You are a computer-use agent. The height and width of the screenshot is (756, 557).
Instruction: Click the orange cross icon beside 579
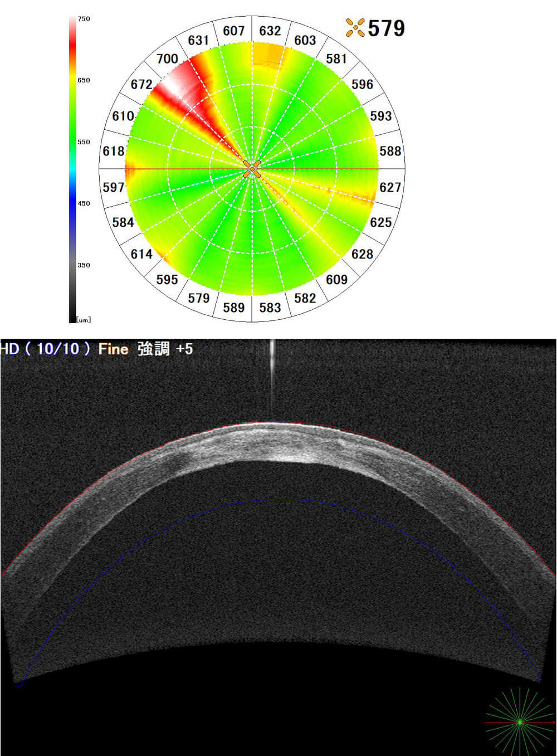point(355,27)
